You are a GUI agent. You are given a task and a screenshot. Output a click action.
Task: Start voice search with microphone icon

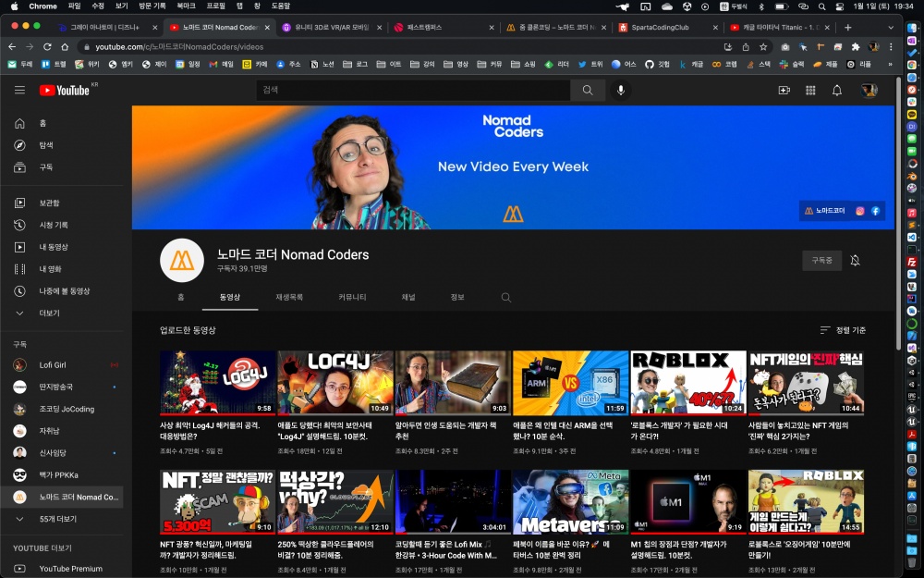coord(621,91)
